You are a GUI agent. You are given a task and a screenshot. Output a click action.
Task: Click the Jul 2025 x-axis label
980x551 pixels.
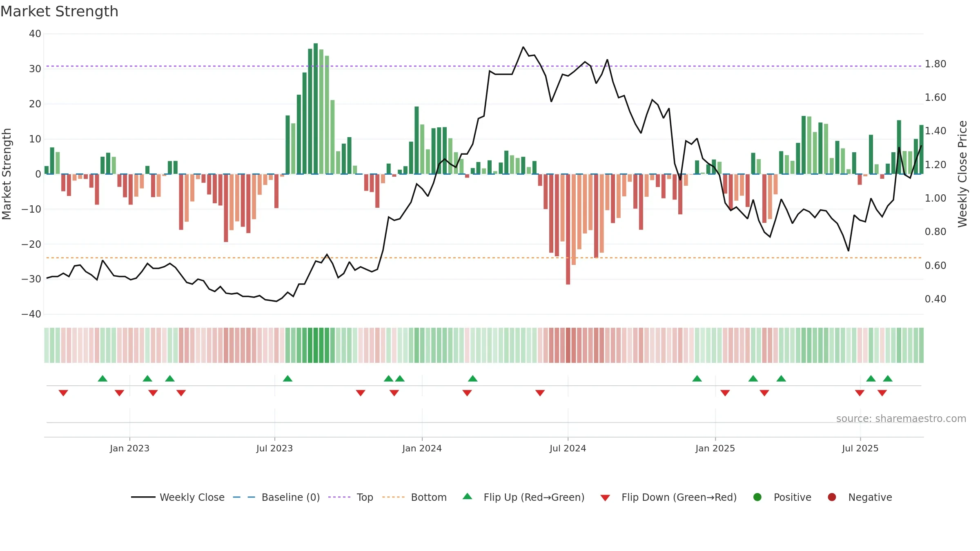860,448
